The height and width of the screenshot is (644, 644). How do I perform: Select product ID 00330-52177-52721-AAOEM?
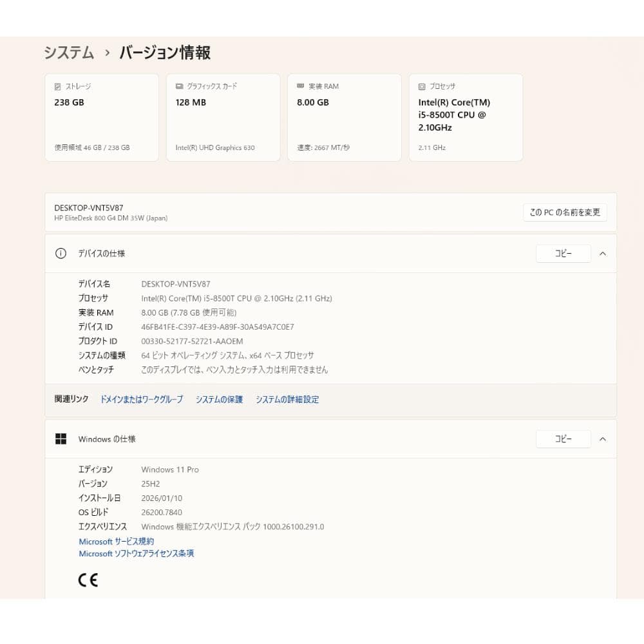click(192, 341)
